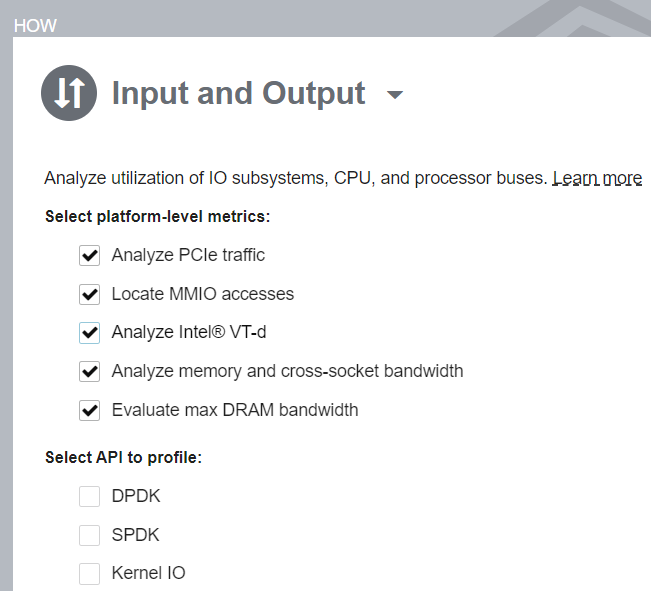Click the 'Select platform-level metrics:' heading
Viewport: 651px width, 591px height.
point(158,216)
